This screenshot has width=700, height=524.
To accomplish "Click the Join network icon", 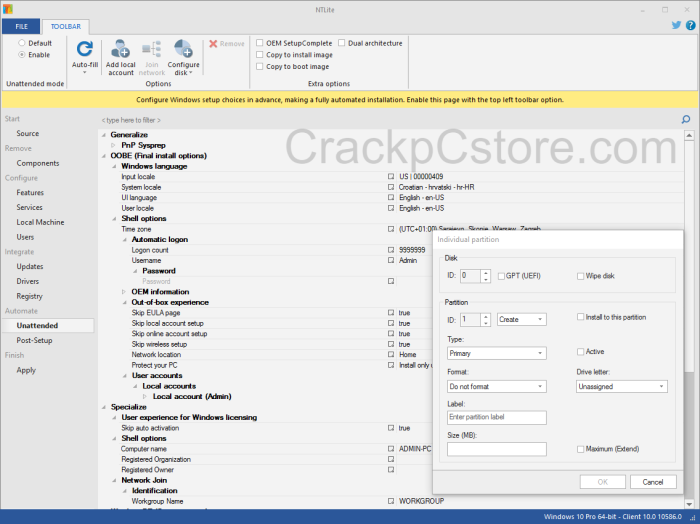I will point(151,49).
